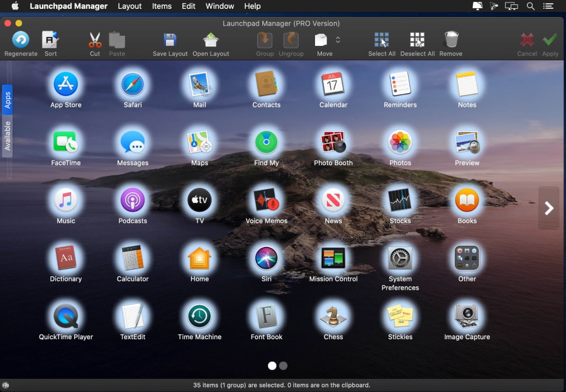Select the Stickies app icon

400,316
